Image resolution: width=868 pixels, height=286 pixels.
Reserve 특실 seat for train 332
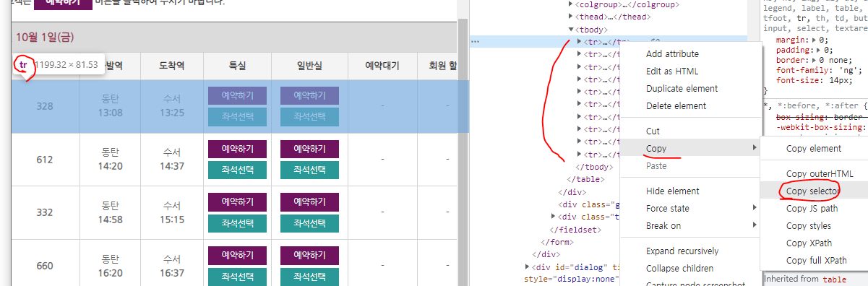coord(237,201)
